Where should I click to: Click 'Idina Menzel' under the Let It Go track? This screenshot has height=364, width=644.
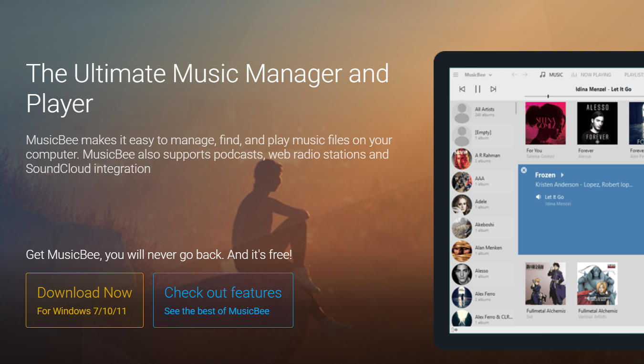558,204
